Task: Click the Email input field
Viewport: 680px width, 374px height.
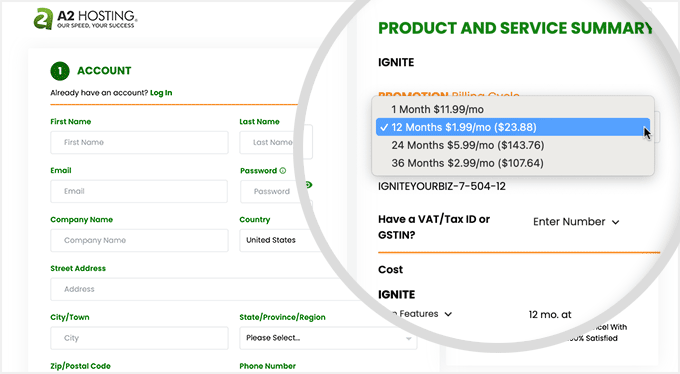Action: point(139,191)
